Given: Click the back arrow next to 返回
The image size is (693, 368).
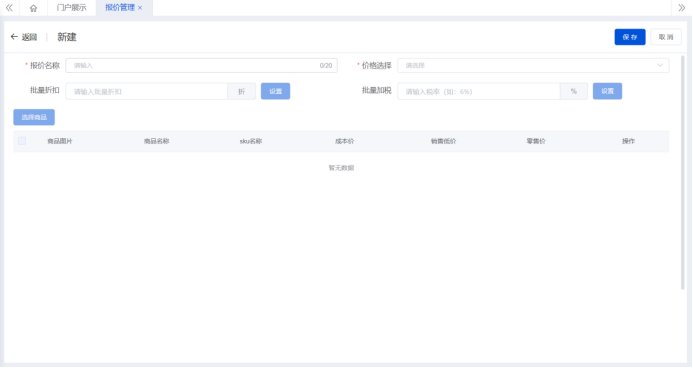Looking at the screenshot, I should click(x=14, y=37).
